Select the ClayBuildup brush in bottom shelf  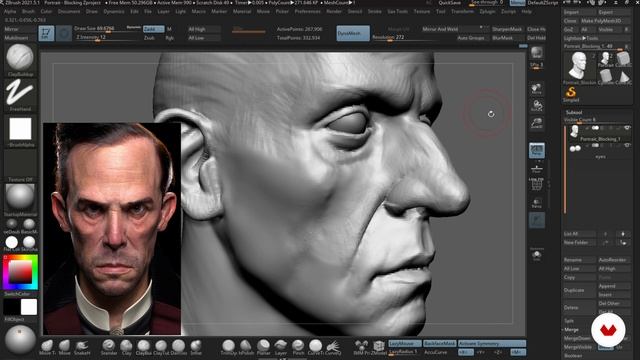coord(143,347)
